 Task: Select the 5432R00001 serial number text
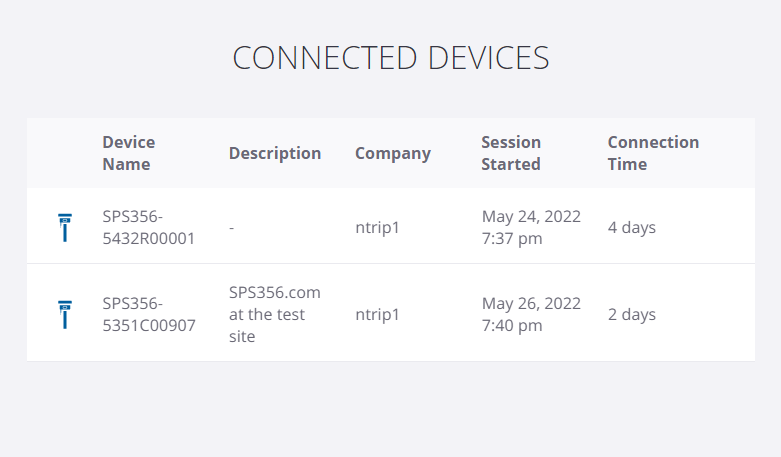coord(148,238)
